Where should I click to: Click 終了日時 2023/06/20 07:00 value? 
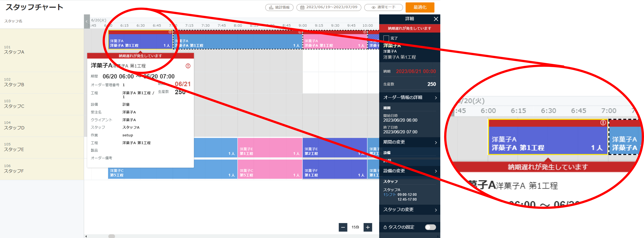click(x=400, y=132)
